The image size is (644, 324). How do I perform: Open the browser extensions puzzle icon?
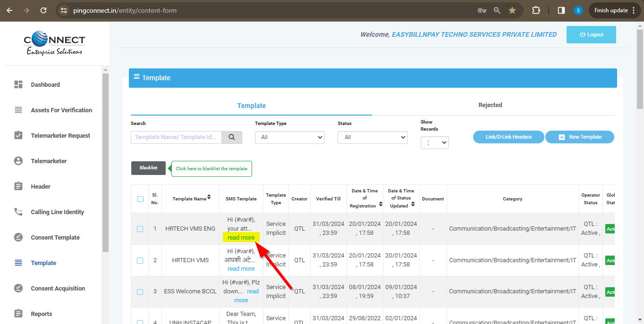pyautogui.click(x=536, y=10)
